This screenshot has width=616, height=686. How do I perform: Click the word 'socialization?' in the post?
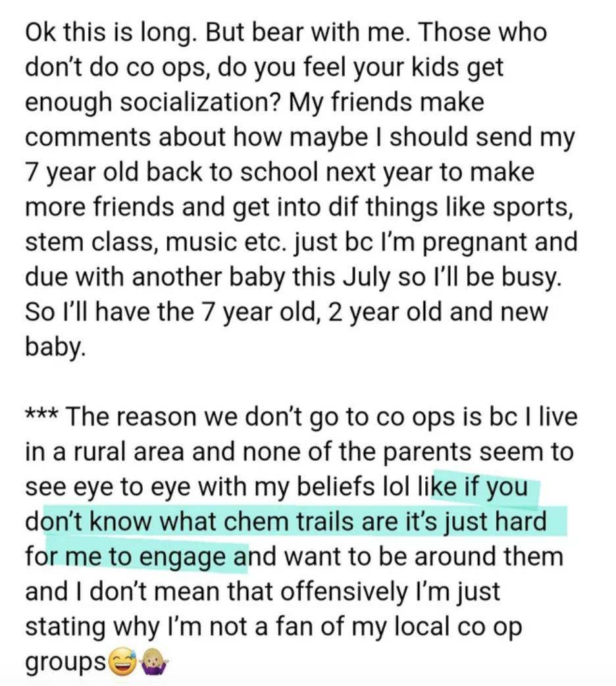click(x=200, y=103)
